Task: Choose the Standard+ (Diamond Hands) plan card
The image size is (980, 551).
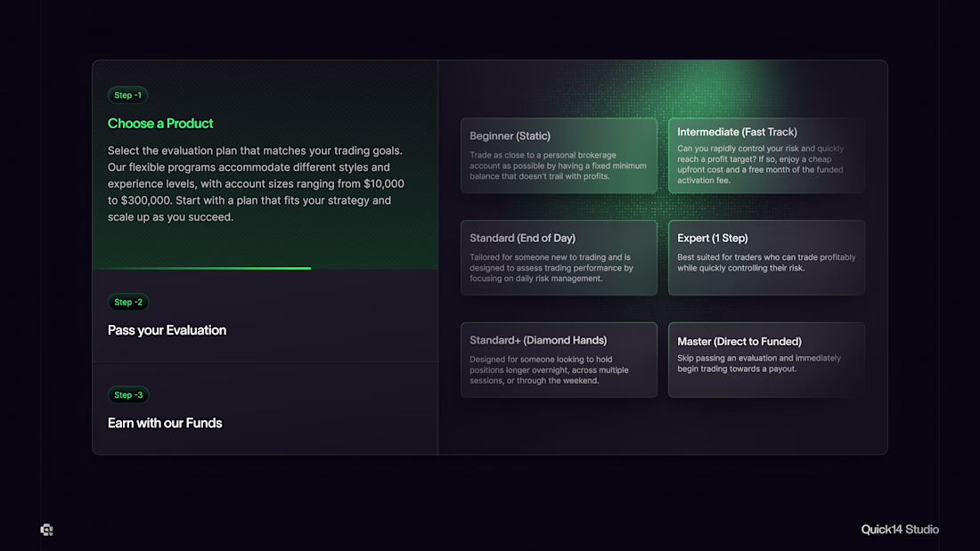Action: [559, 360]
